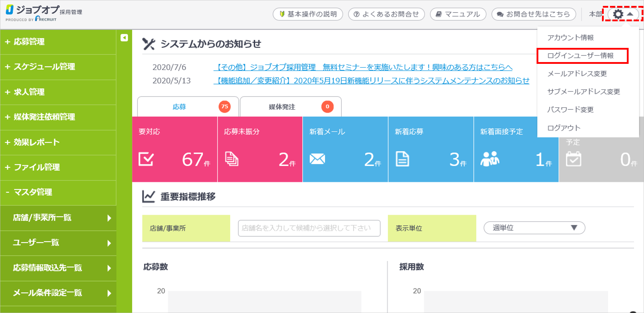Open the 無料セミナー announcement link
Image resolution: width=644 pixels, height=313 pixels.
point(363,67)
